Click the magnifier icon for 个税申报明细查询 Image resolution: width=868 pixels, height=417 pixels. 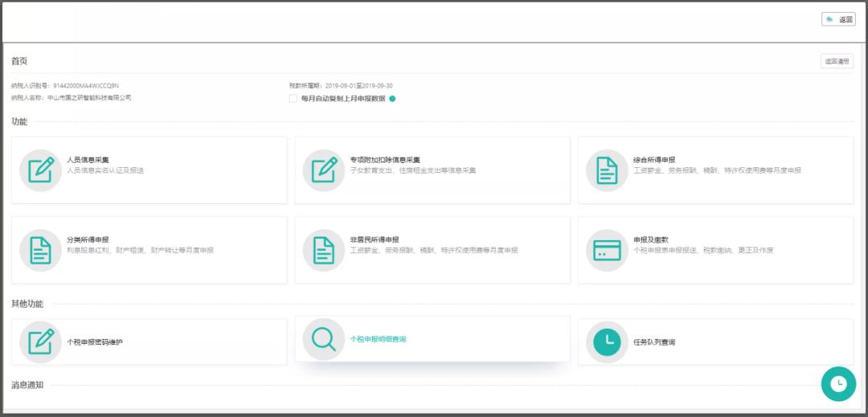(x=324, y=339)
